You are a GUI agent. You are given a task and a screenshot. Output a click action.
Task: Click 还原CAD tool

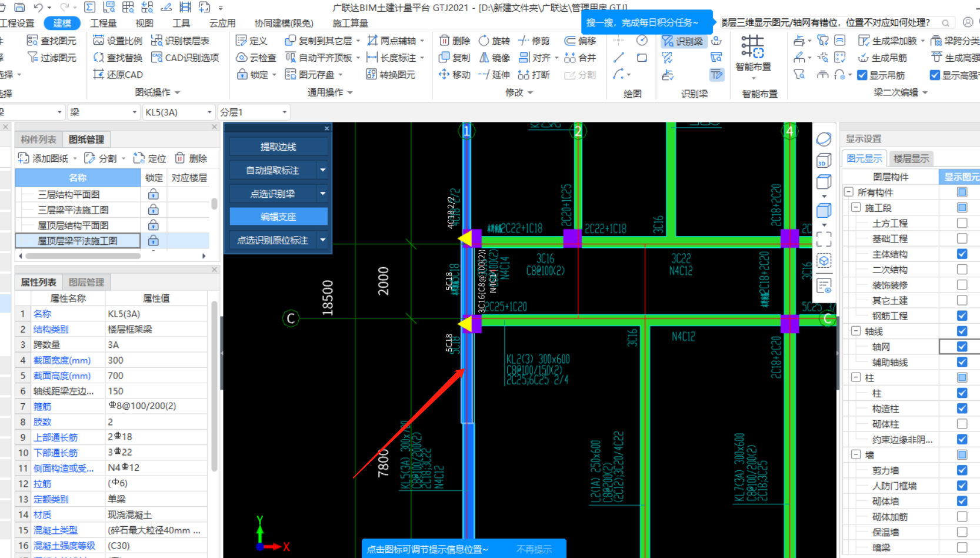tap(118, 75)
